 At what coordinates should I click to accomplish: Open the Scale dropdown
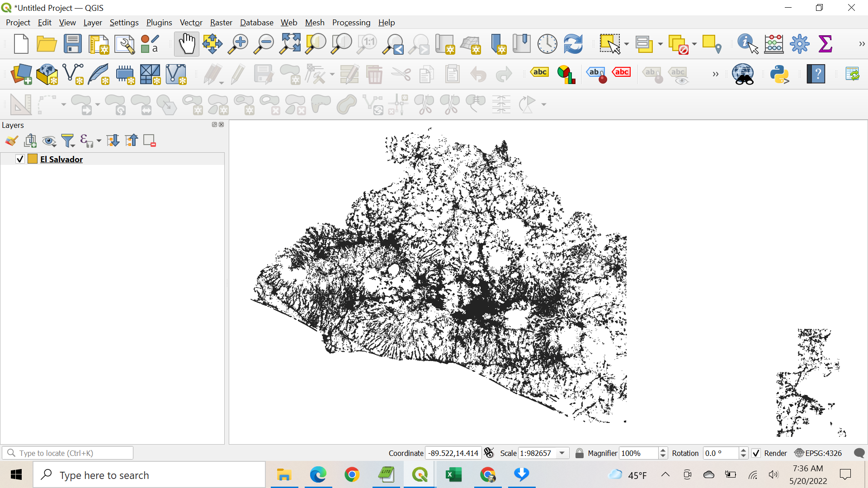562,453
